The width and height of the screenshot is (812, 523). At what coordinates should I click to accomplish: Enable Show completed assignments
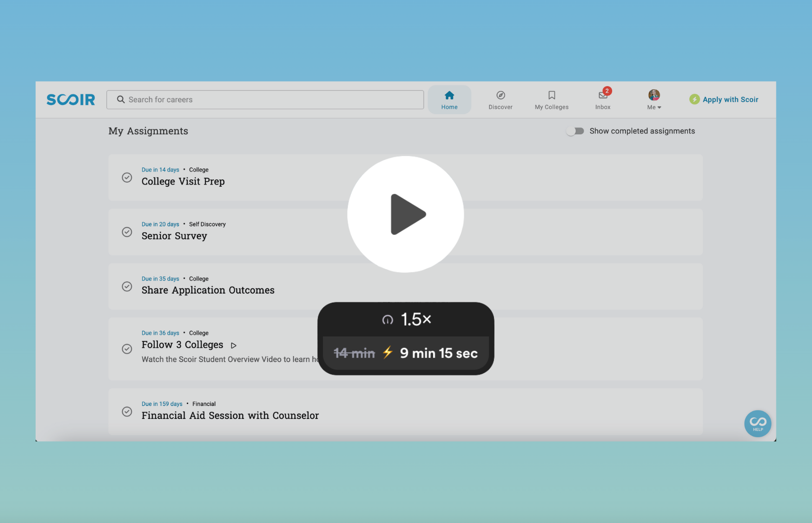coord(575,131)
